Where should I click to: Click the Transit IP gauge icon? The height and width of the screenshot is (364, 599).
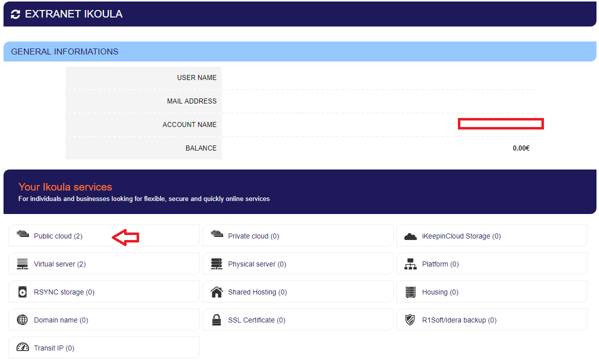pos(23,347)
